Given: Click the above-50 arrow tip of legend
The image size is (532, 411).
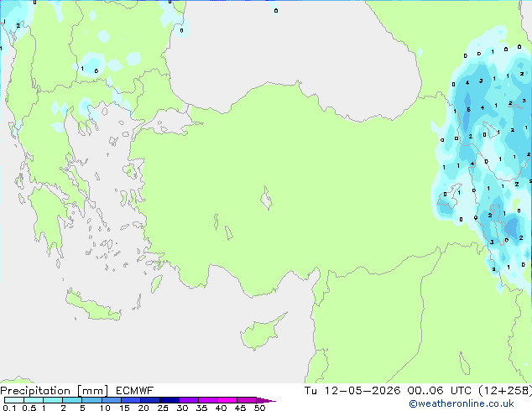Looking at the screenshot, I should coord(266,400).
